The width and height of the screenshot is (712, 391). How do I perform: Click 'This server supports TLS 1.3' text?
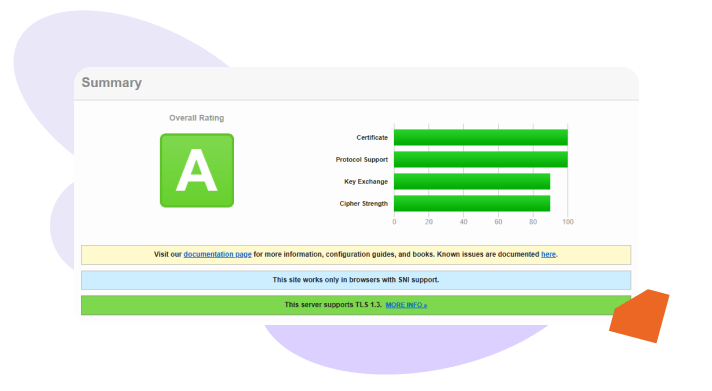pyautogui.click(x=333, y=305)
